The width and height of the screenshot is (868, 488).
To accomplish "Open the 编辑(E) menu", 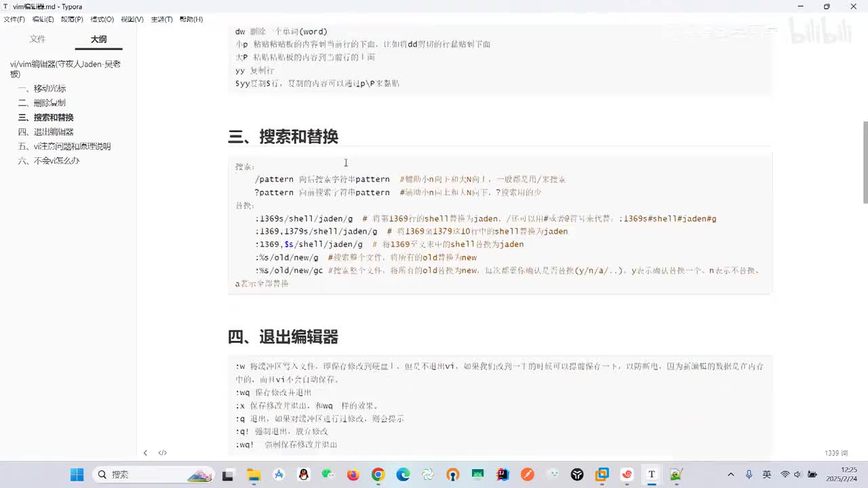I will pos(43,19).
